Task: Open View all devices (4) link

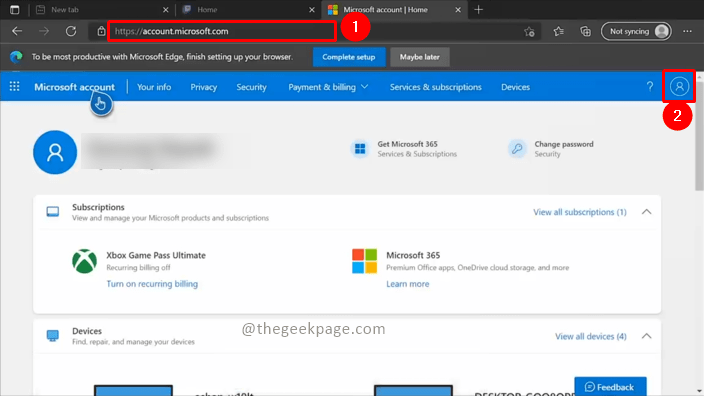Action: [591, 336]
